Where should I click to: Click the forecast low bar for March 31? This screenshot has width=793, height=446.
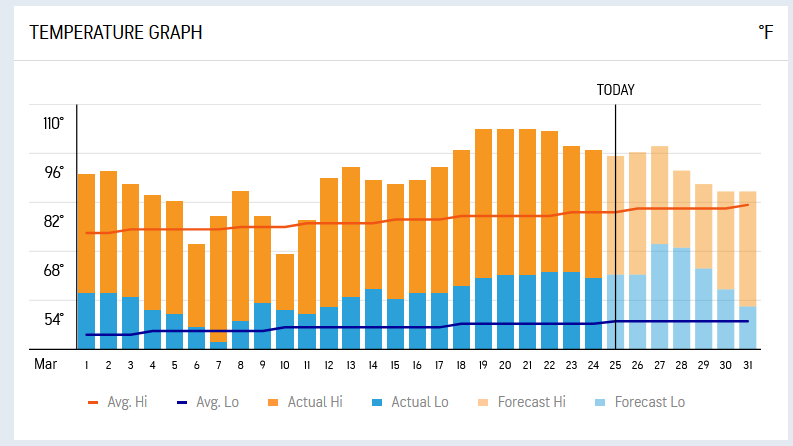point(747,328)
